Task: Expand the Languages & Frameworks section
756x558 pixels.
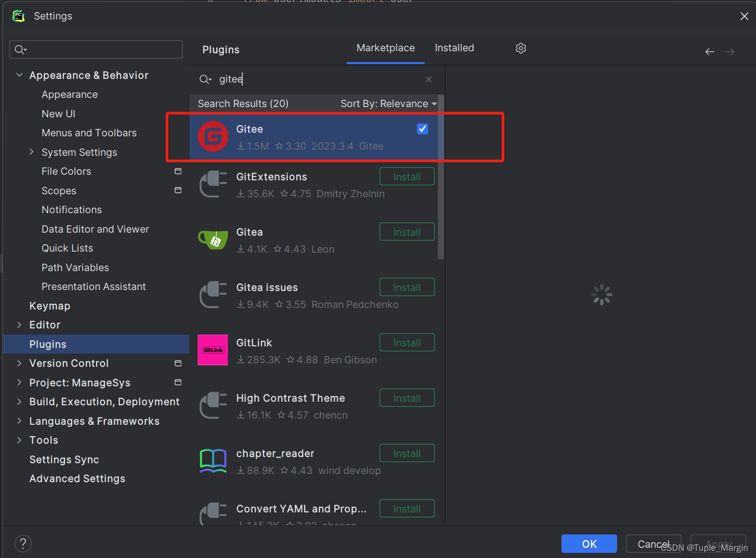Action: point(19,421)
